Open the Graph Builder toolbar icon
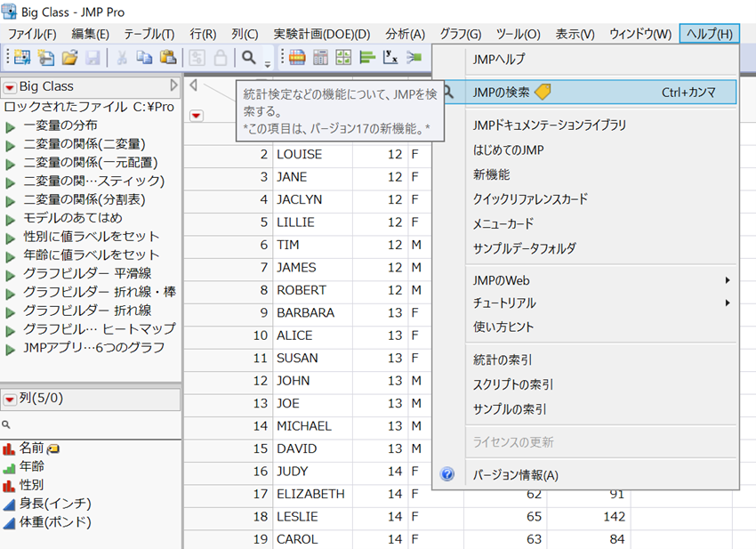 pyautogui.click(x=343, y=57)
